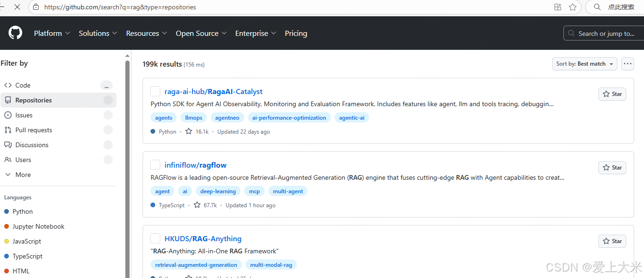Click the HTML language color dot
The image size is (644, 278).
pos(7,271)
